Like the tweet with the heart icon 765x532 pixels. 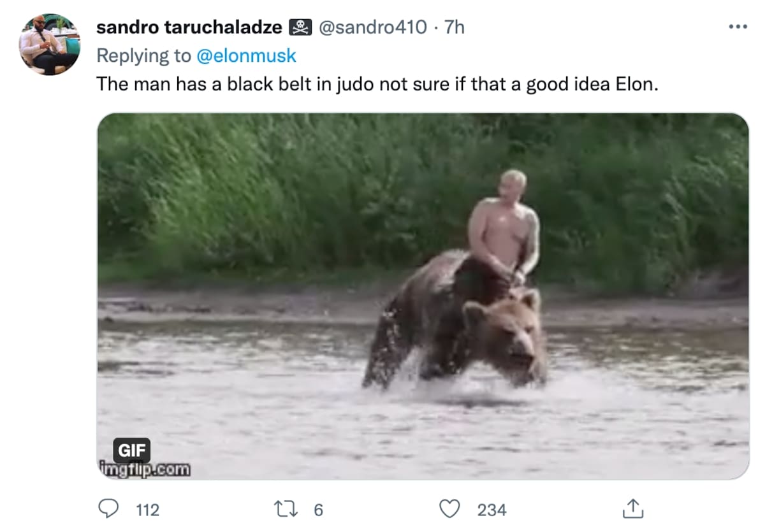(x=450, y=508)
